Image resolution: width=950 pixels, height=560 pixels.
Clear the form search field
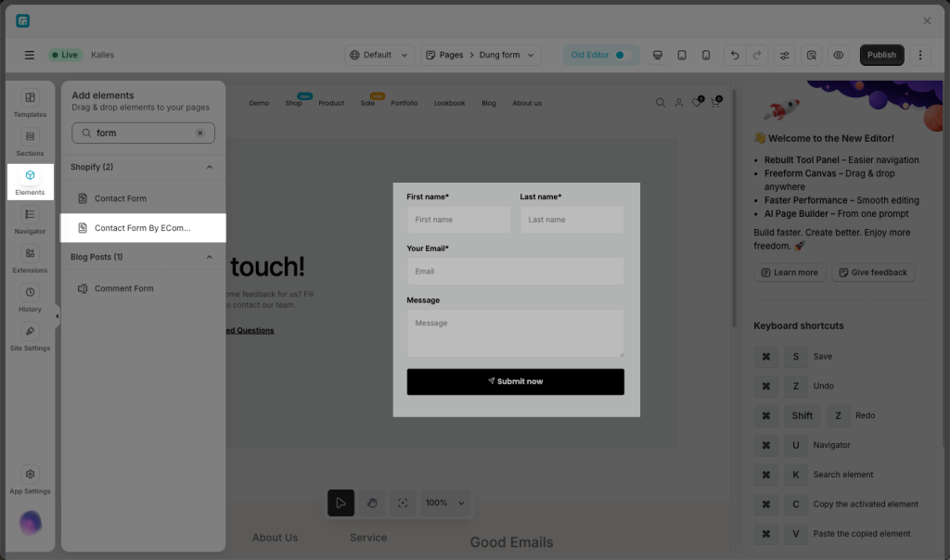(199, 133)
